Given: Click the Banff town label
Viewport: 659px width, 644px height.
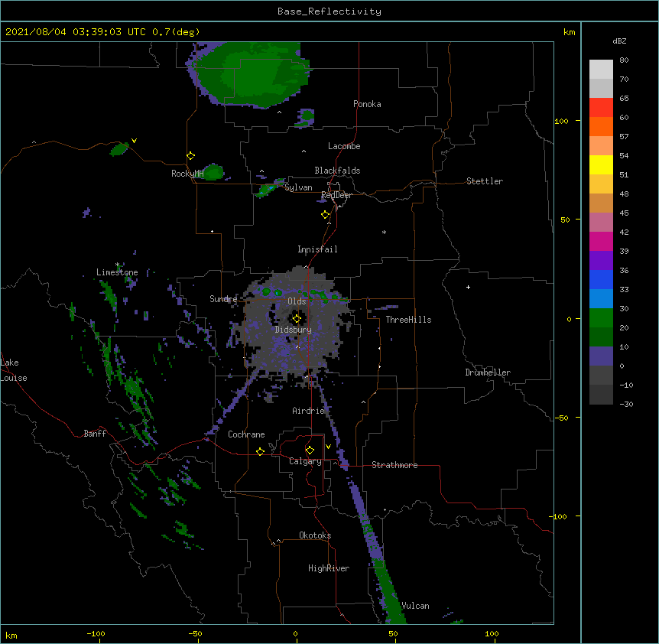Looking at the screenshot, I should click(x=95, y=434).
